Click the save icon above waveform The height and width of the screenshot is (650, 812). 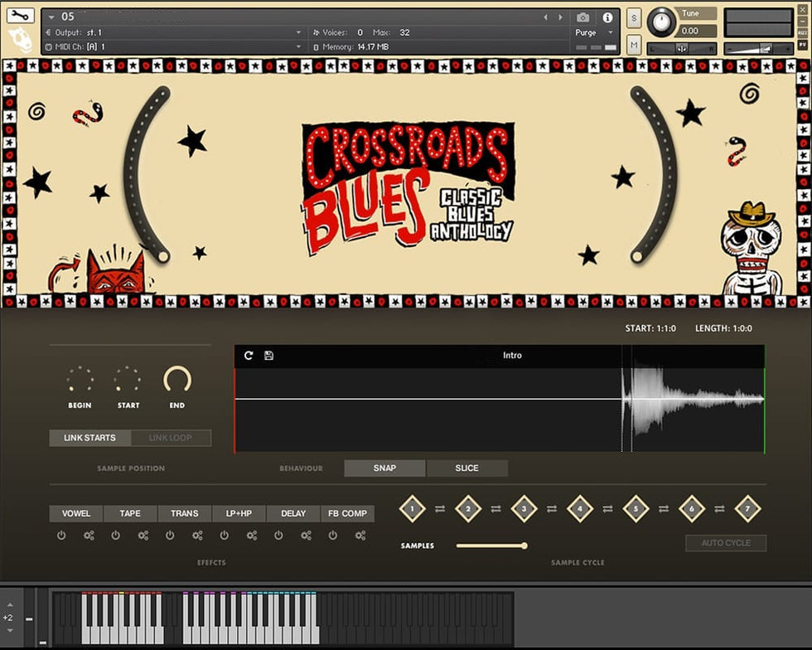click(x=268, y=356)
